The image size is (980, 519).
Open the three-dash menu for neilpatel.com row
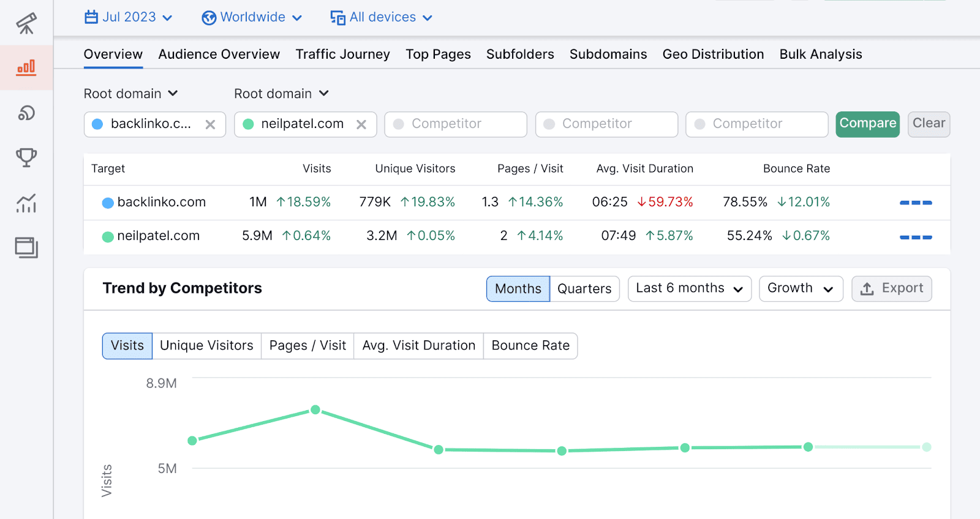click(x=916, y=237)
